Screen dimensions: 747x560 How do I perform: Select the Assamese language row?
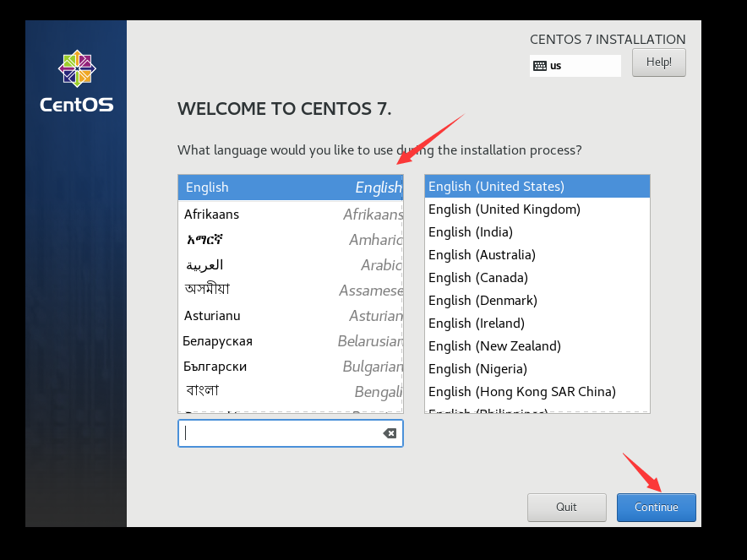pyautogui.click(x=290, y=290)
